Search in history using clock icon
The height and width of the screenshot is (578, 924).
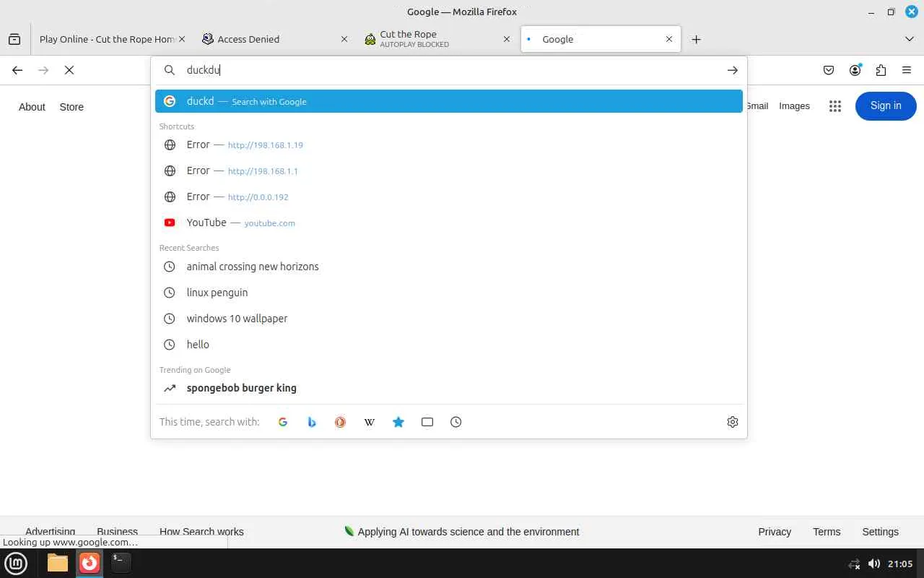456,422
